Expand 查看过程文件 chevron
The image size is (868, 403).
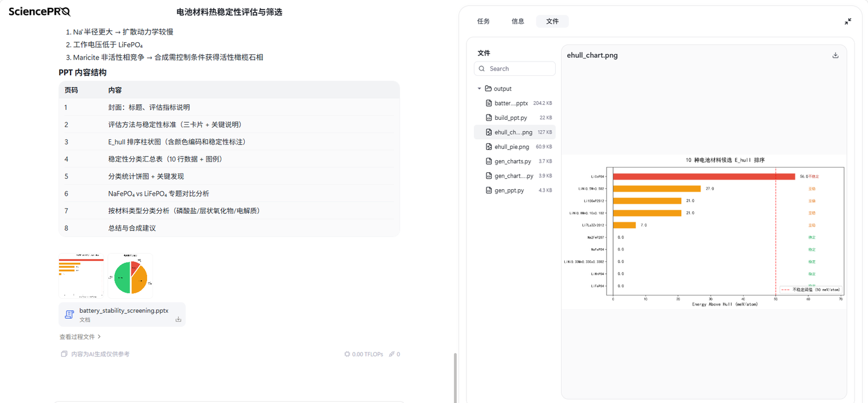click(99, 337)
